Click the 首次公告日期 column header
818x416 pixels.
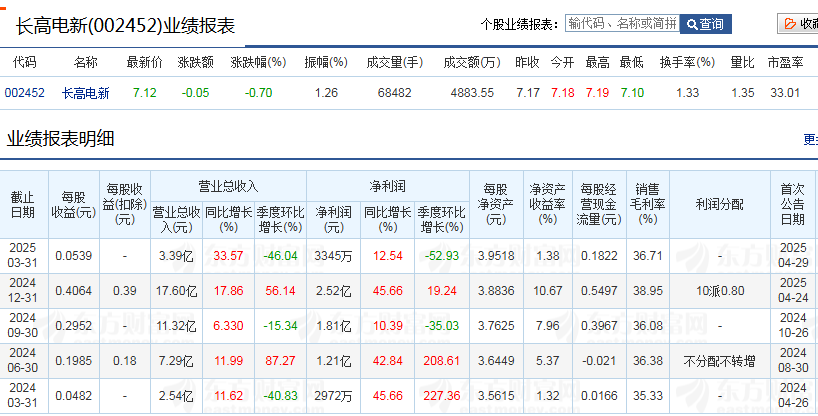(x=792, y=205)
